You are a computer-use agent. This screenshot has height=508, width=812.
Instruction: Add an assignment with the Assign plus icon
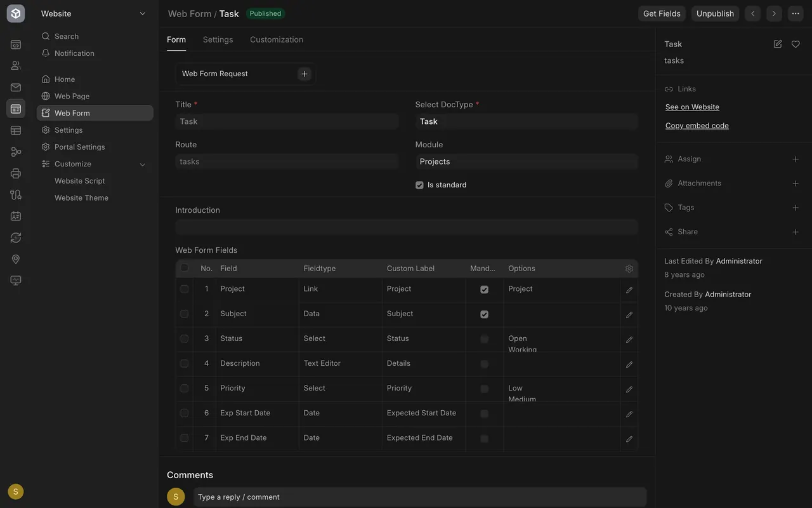pyautogui.click(x=796, y=159)
